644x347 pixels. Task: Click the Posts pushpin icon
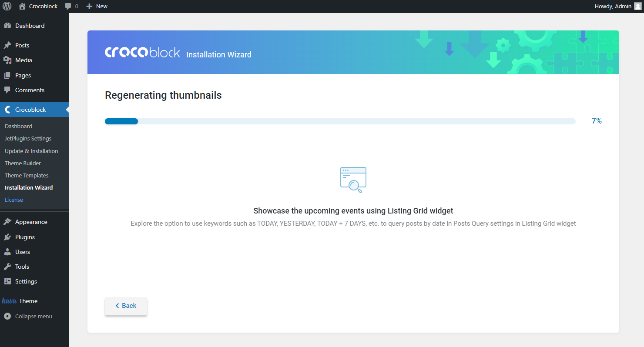pos(7,45)
